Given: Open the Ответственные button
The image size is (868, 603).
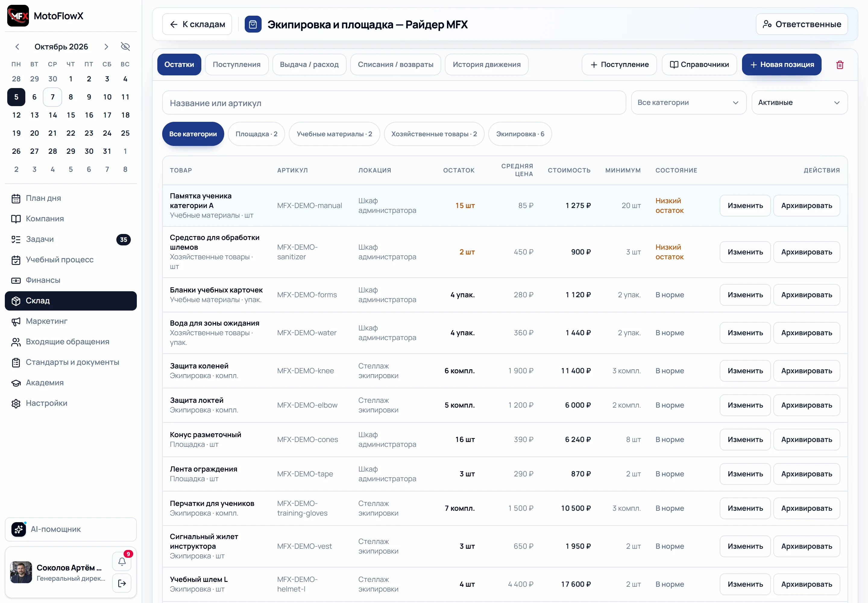Looking at the screenshot, I should coord(801,24).
